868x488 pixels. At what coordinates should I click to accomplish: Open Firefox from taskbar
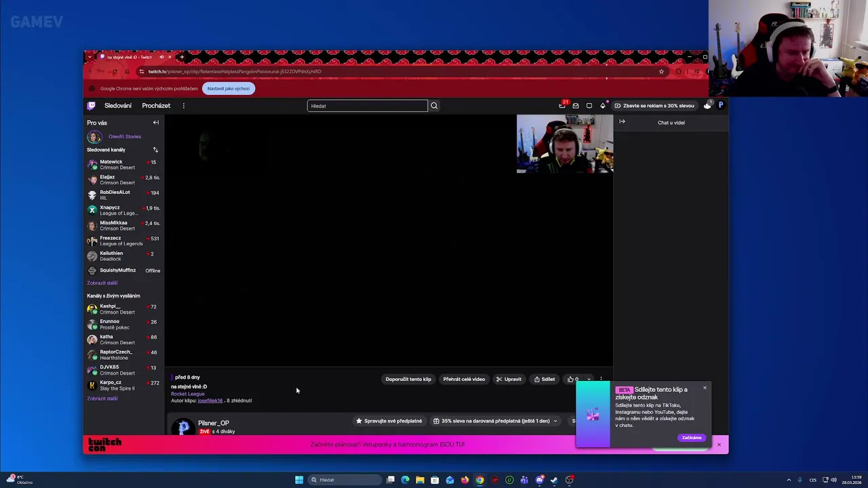(x=465, y=480)
